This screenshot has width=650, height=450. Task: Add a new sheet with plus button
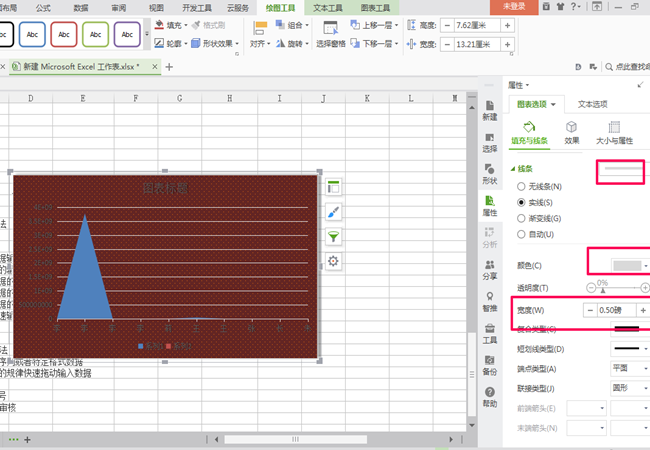pyautogui.click(x=27, y=440)
